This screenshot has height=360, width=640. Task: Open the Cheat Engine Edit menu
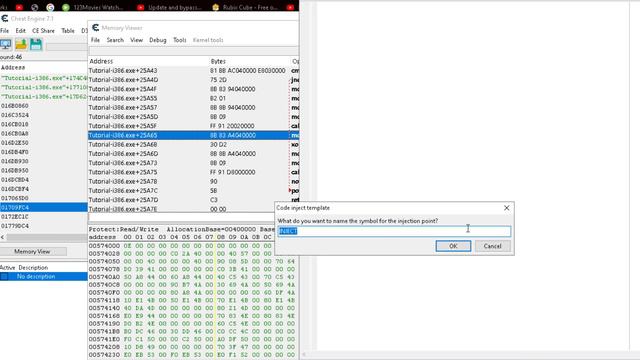click(20, 31)
